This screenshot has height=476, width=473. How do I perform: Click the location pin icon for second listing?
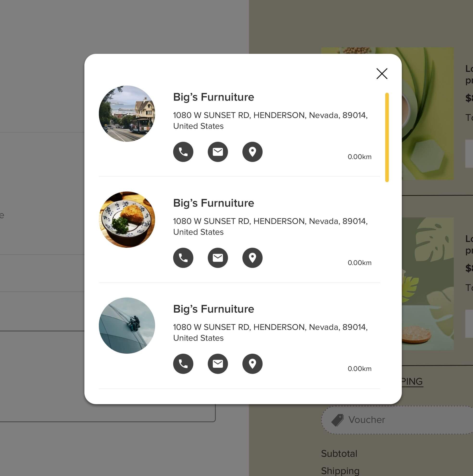(x=252, y=258)
